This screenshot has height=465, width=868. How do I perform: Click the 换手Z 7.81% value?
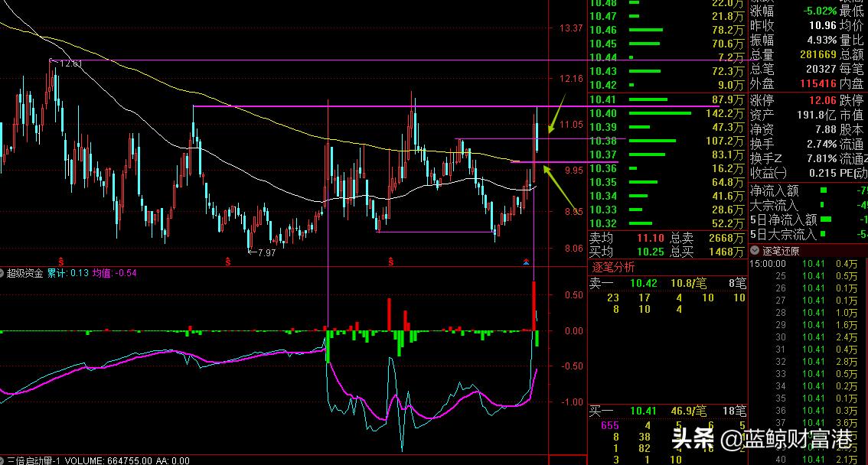point(822,158)
